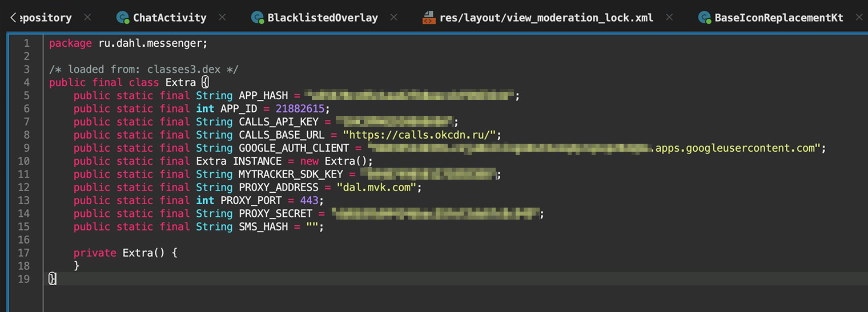Click the MYTRACKER_SDK_KEY field name
This screenshot has height=312, width=868.
(291, 174)
